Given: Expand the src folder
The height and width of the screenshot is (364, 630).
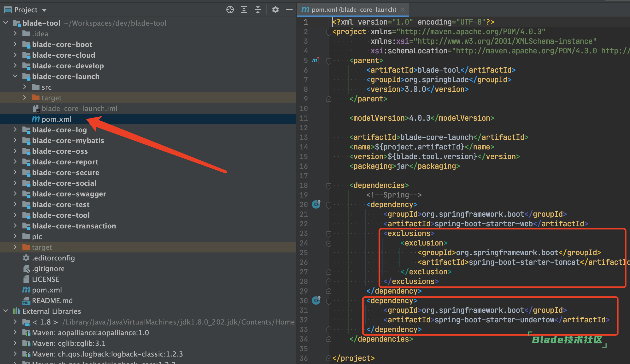Looking at the screenshot, I should click(25, 87).
